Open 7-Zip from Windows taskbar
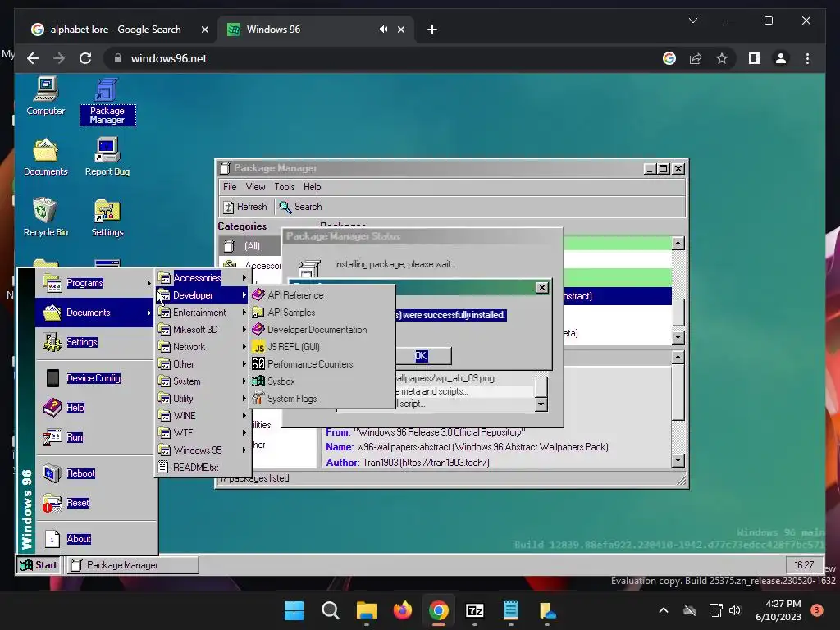 point(475,610)
